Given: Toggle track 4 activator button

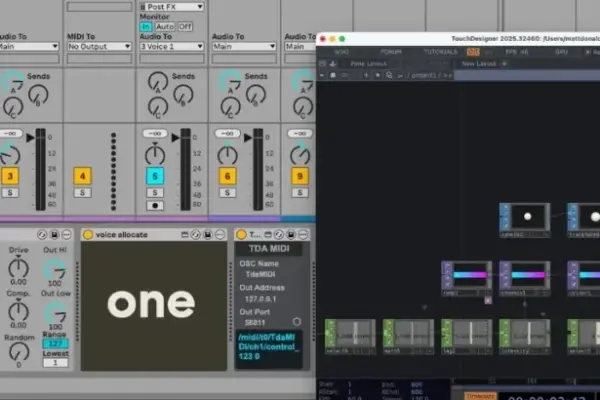Looking at the screenshot, I should (83, 176).
